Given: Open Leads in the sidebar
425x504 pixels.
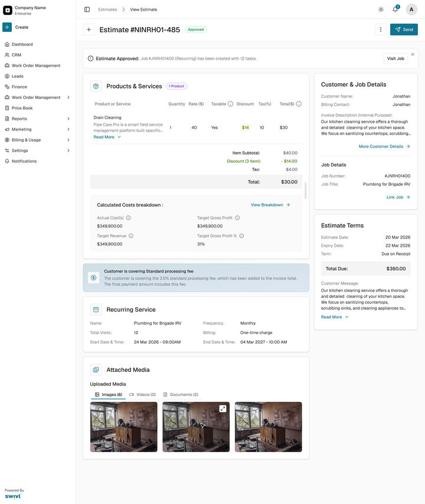Looking at the screenshot, I should click(18, 76).
